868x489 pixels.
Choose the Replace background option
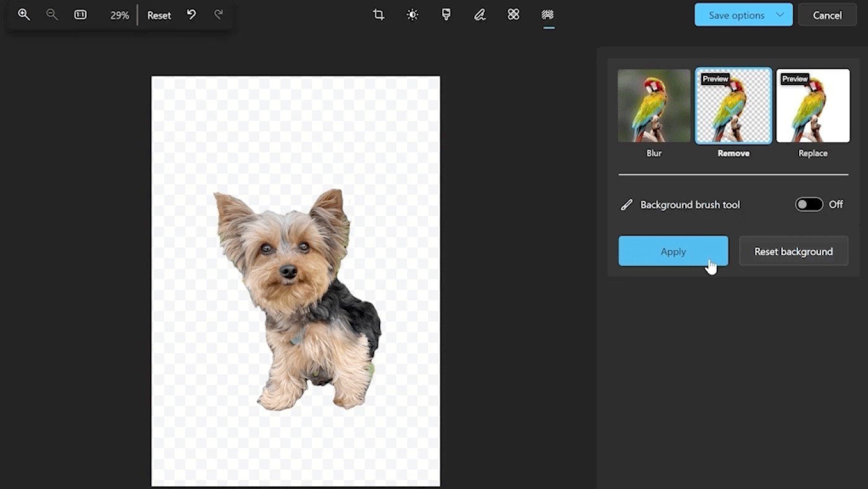pyautogui.click(x=813, y=106)
